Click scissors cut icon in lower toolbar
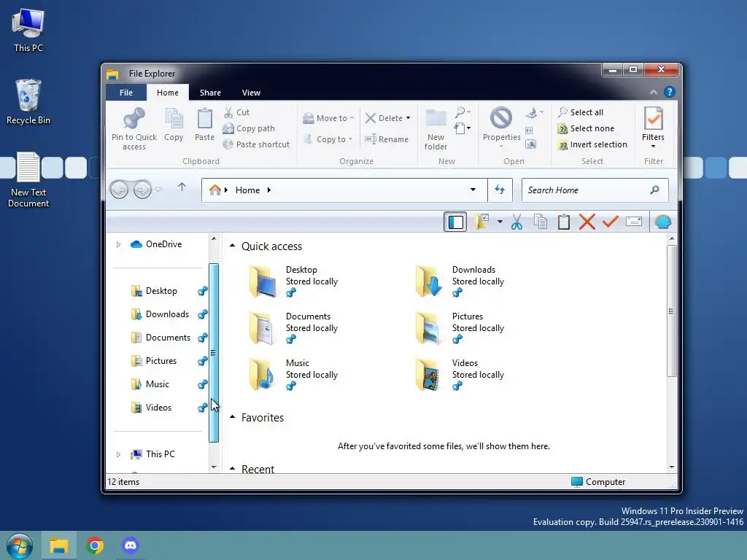 [516, 222]
